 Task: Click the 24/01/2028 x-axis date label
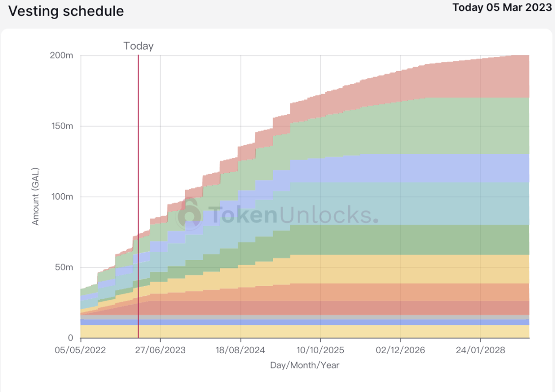pos(480,350)
